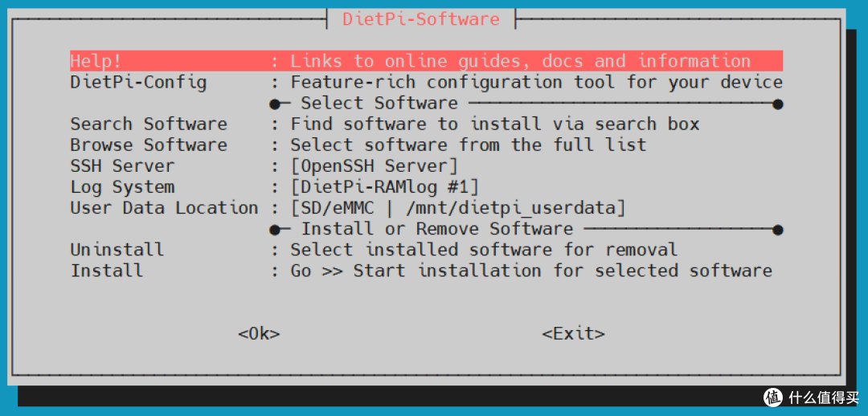Click the Go >> Start installation text
868x416 pixels.
coord(530,270)
